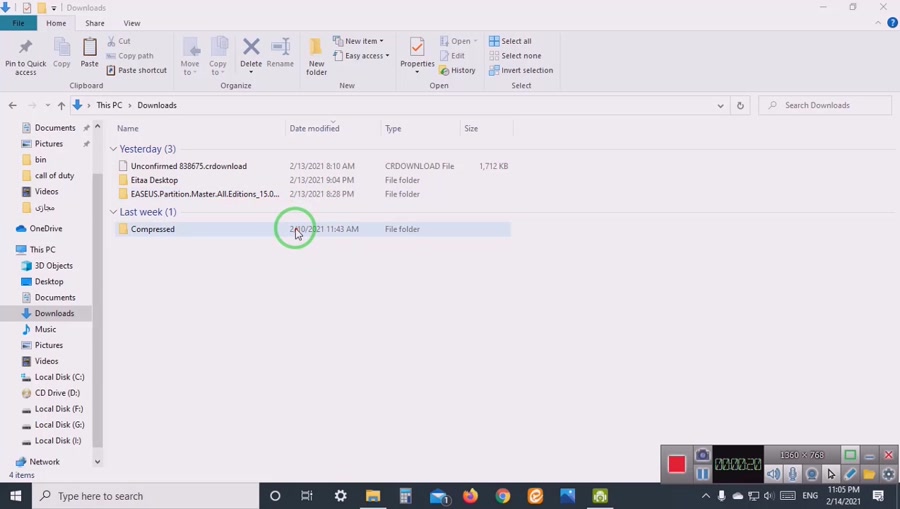Screen dimensions: 900x509
Task: Open recent locations dropdown arrow
Action: pos(47,106)
